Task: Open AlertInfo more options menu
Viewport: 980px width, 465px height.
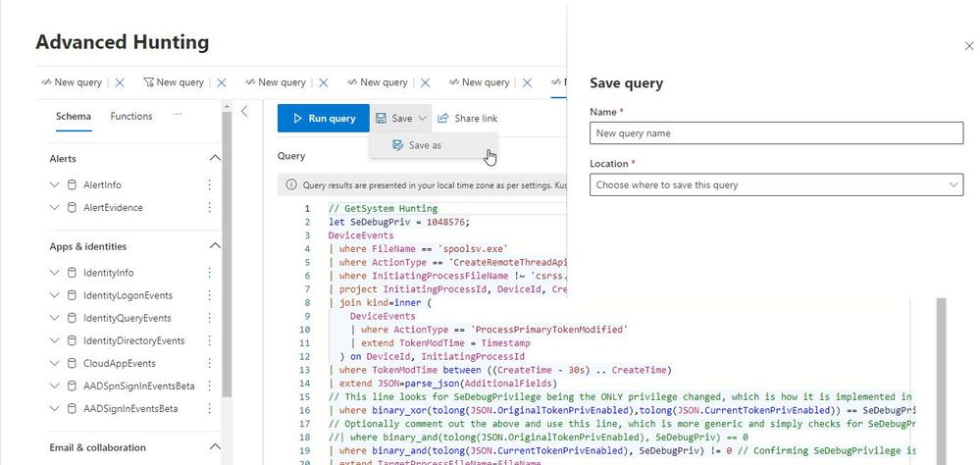Action: coord(209,184)
